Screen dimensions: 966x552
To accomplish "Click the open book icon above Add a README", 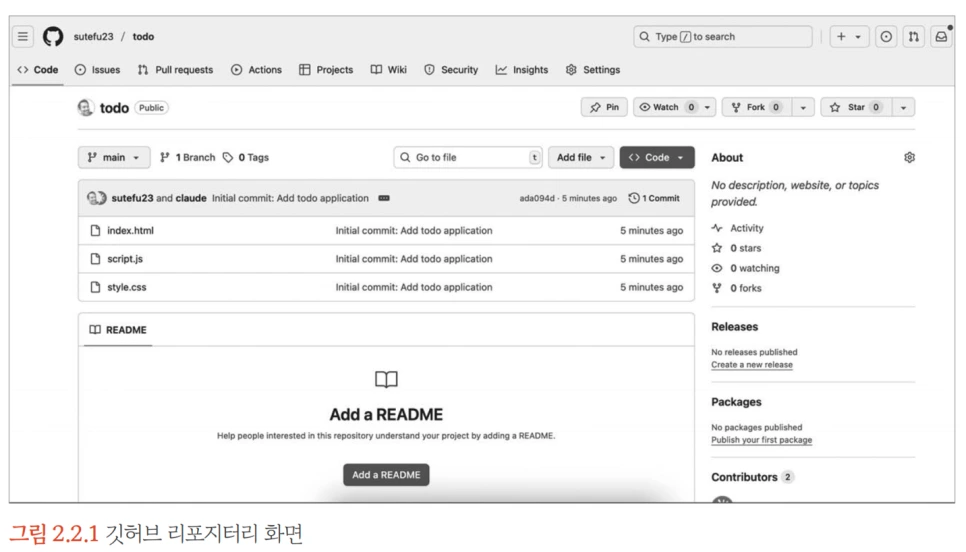I will point(386,380).
